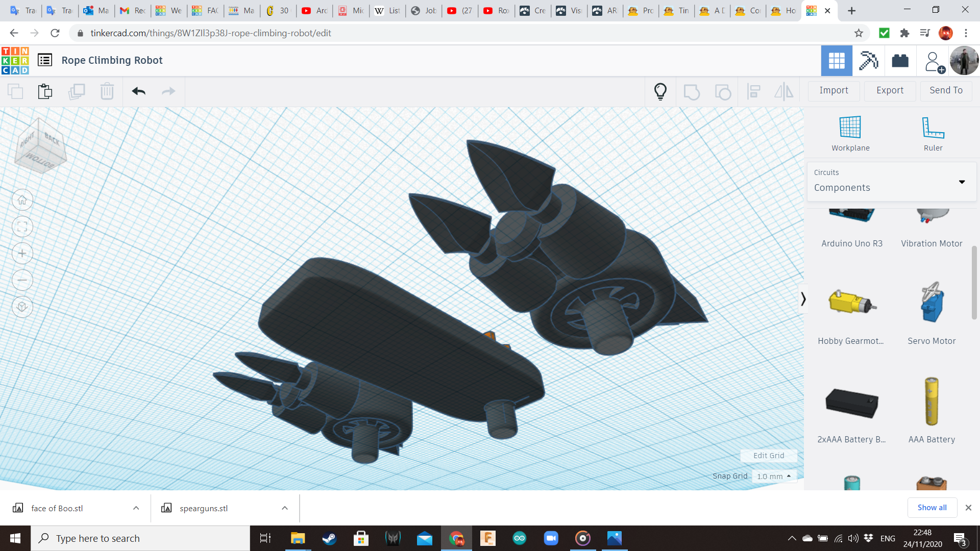
Task: Click the fit all in view icon
Action: click(x=22, y=227)
